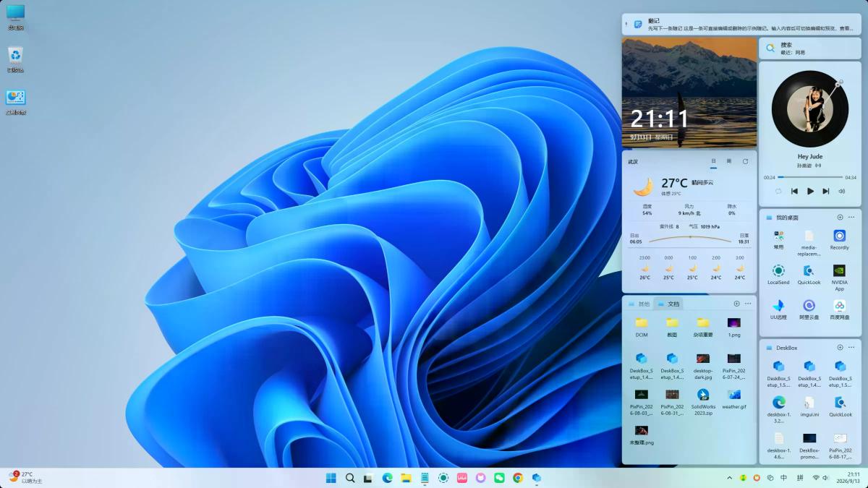
Task: Open the NVIDIA App shortcut
Action: click(x=839, y=276)
